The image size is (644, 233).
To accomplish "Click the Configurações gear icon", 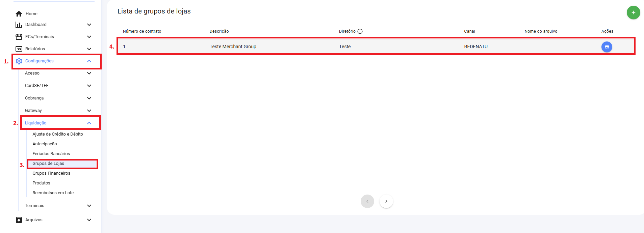I will pos(19,61).
